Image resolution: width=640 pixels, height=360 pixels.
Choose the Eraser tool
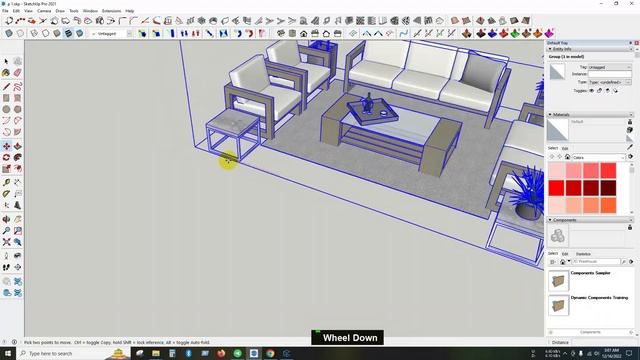[18, 73]
